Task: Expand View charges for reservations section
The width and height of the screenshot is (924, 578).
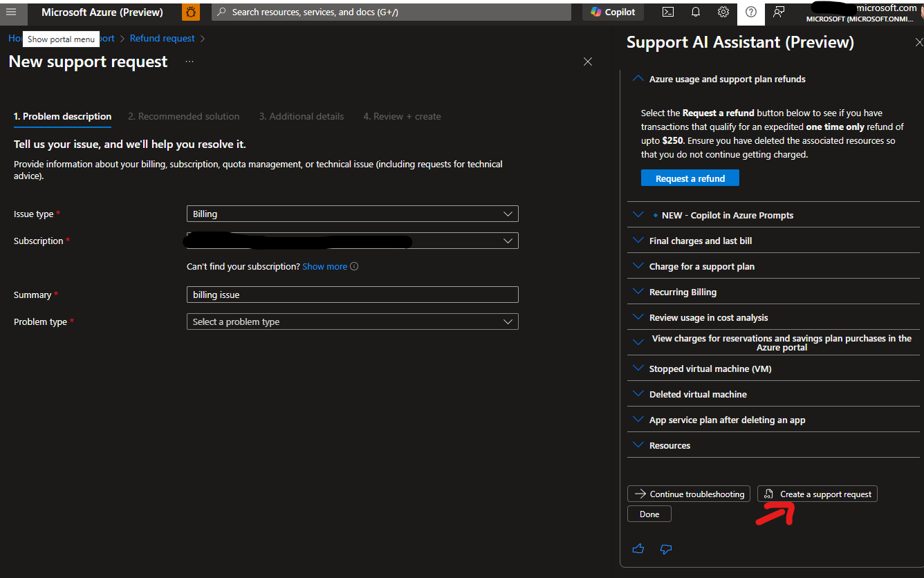Action: 773,342
